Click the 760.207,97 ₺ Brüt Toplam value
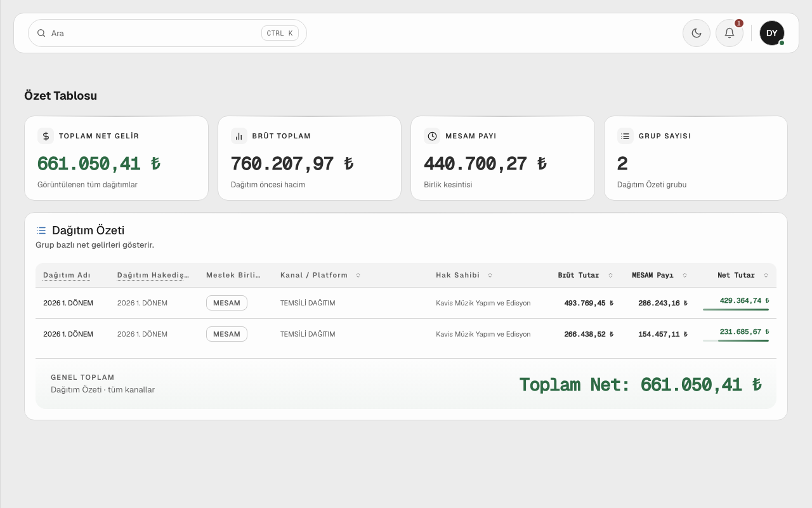 click(292, 164)
